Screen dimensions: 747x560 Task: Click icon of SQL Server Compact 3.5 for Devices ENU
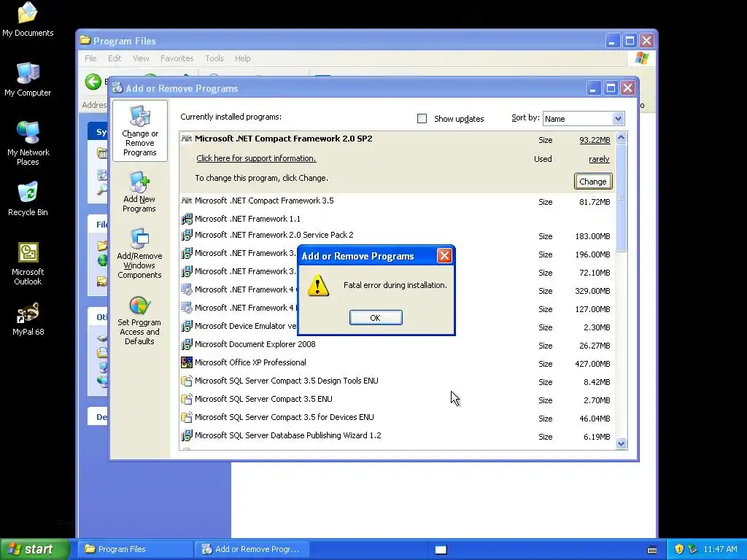[x=186, y=417]
